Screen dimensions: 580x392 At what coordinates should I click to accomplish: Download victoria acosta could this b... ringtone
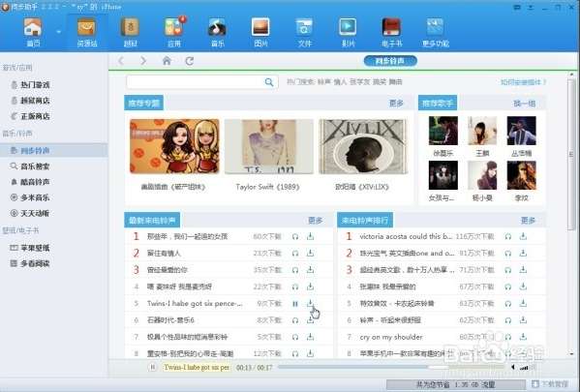(523, 236)
